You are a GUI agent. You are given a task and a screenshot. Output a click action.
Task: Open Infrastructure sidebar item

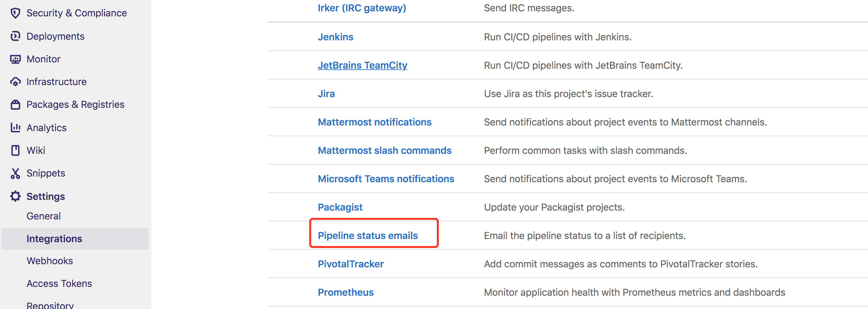point(56,82)
